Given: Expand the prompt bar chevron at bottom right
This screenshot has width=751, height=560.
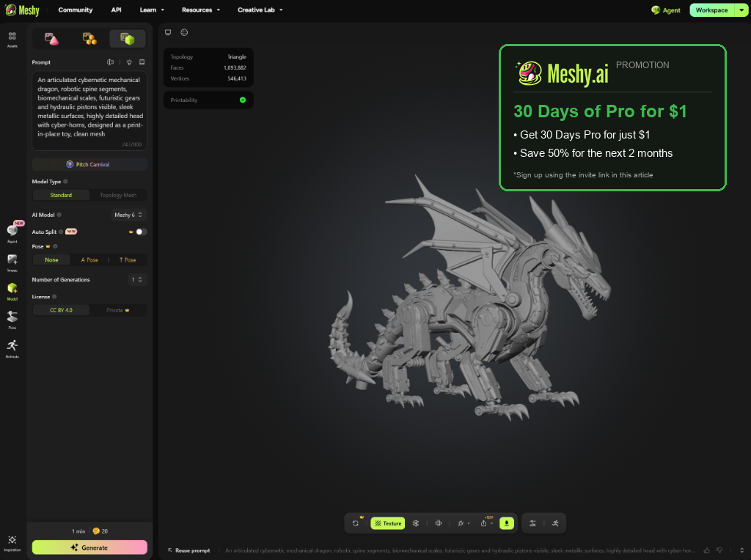Looking at the screenshot, I should (x=742, y=550).
